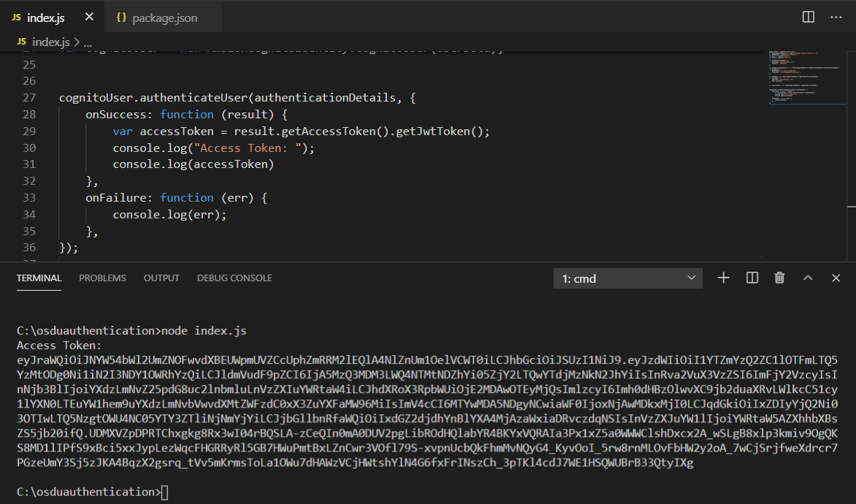This screenshot has width=856, height=504.
Task: Select the index.js editor tab
Action: tap(46, 18)
